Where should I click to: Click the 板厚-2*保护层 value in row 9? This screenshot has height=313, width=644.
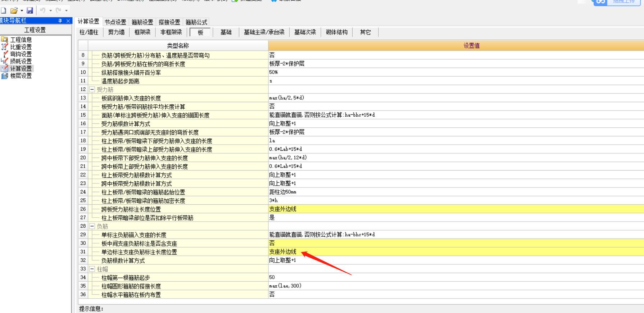point(456,64)
